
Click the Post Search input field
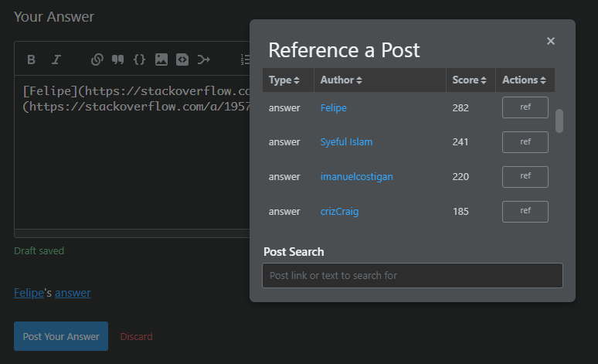coord(412,275)
